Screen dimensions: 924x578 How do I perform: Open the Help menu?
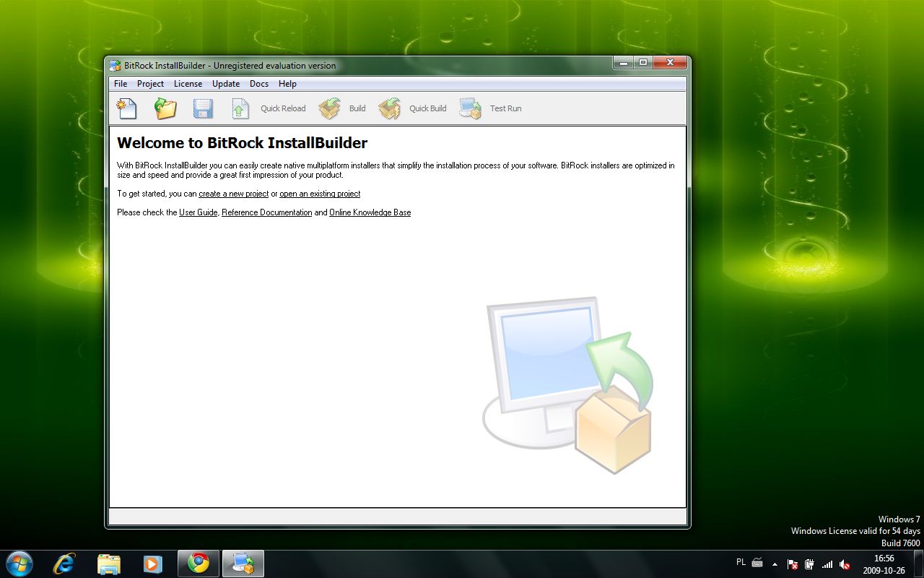287,84
